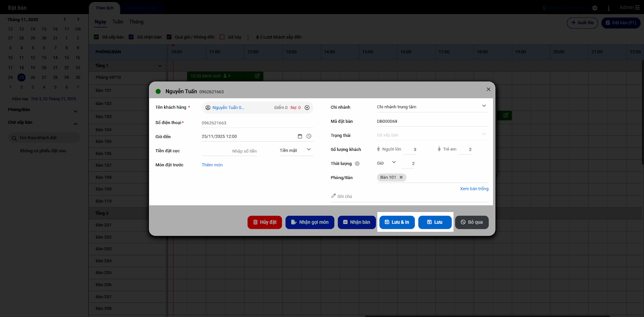Select the Tuần view tab
Image resolution: width=644 pixels, height=317 pixels.
118,22
